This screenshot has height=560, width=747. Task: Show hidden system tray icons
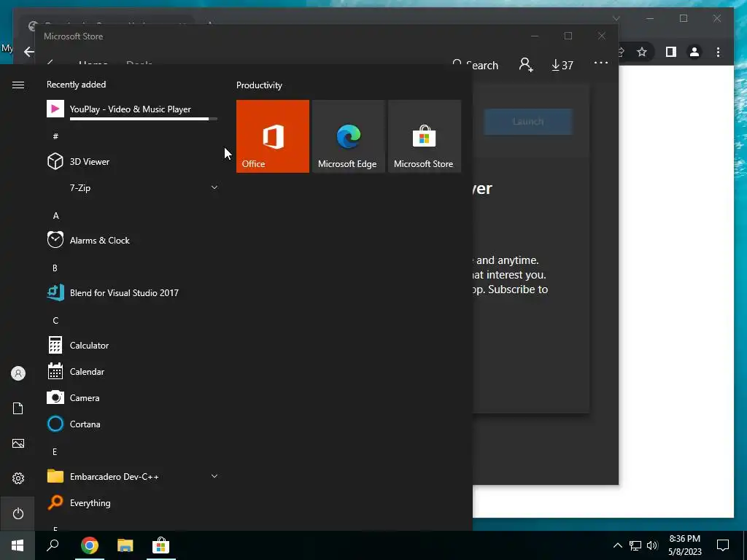coord(617,545)
